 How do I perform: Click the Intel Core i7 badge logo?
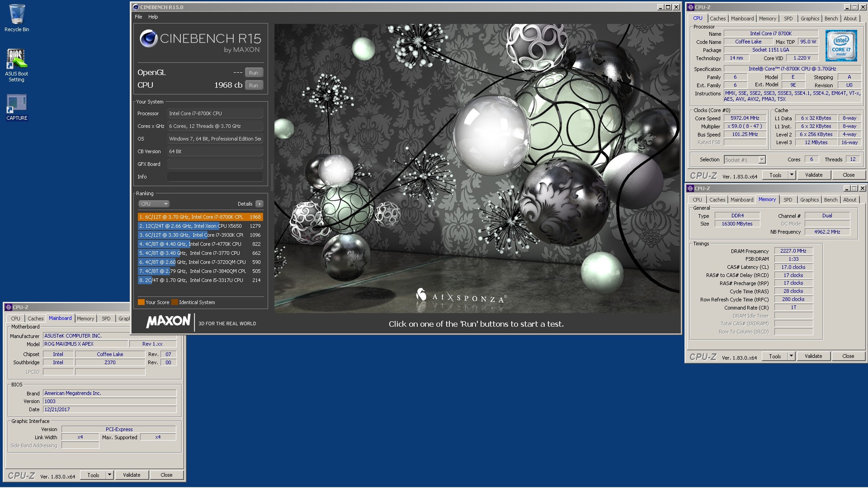point(841,46)
